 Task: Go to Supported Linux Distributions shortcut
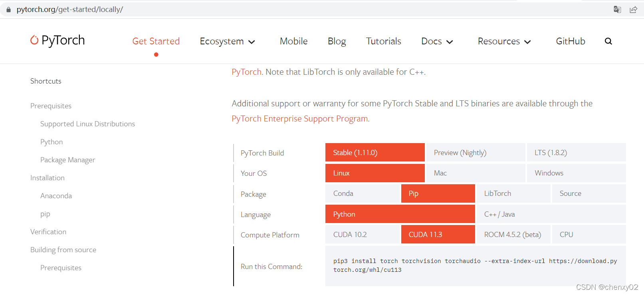point(87,124)
